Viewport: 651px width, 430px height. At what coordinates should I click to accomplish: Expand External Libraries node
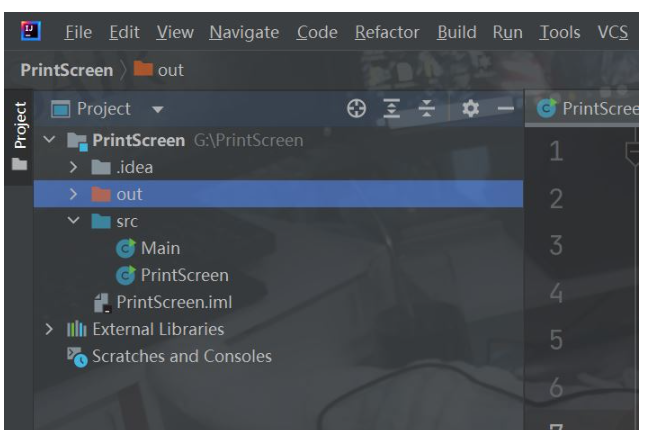[50, 329]
